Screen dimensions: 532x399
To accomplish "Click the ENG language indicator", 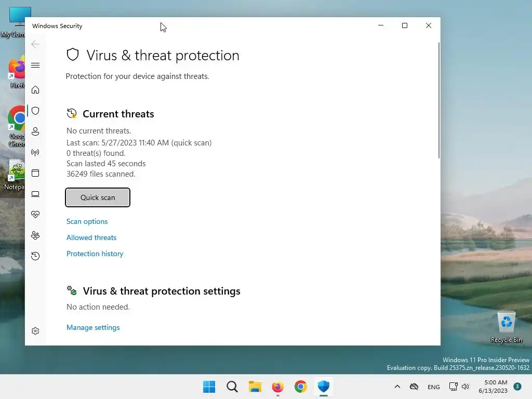I will pos(434,387).
